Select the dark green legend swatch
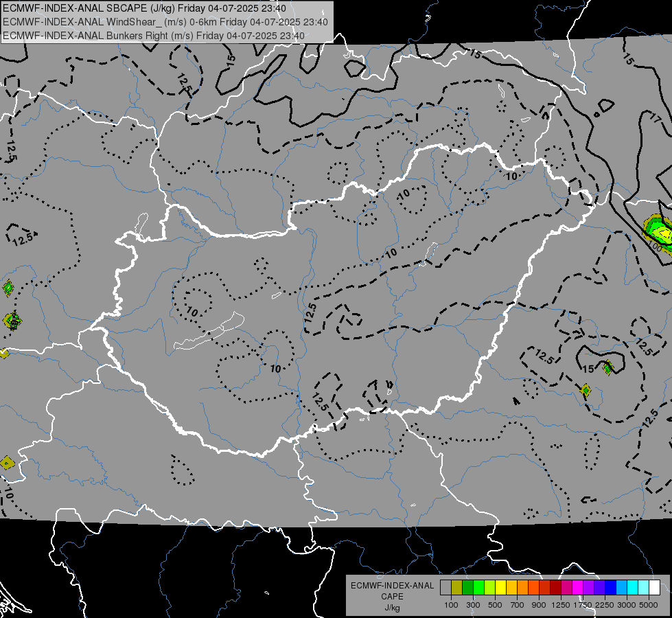The width and height of the screenshot is (672, 618). tap(468, 588)
